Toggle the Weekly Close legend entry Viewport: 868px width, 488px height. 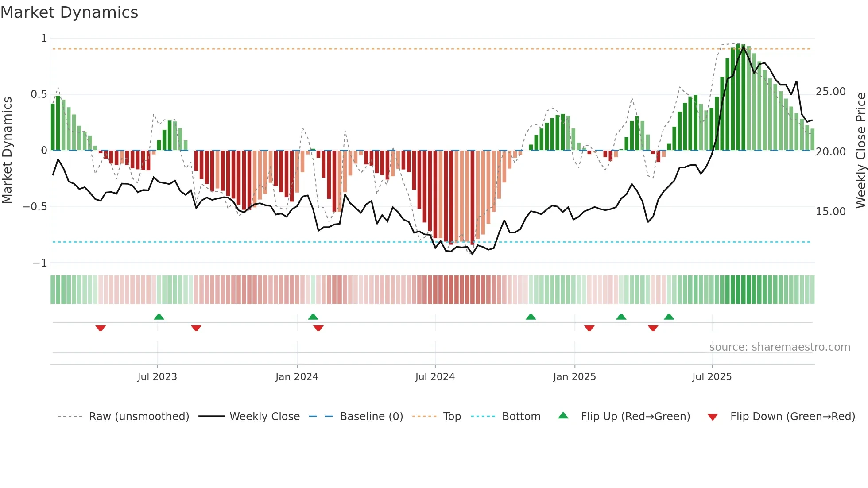tap(249, 417)
